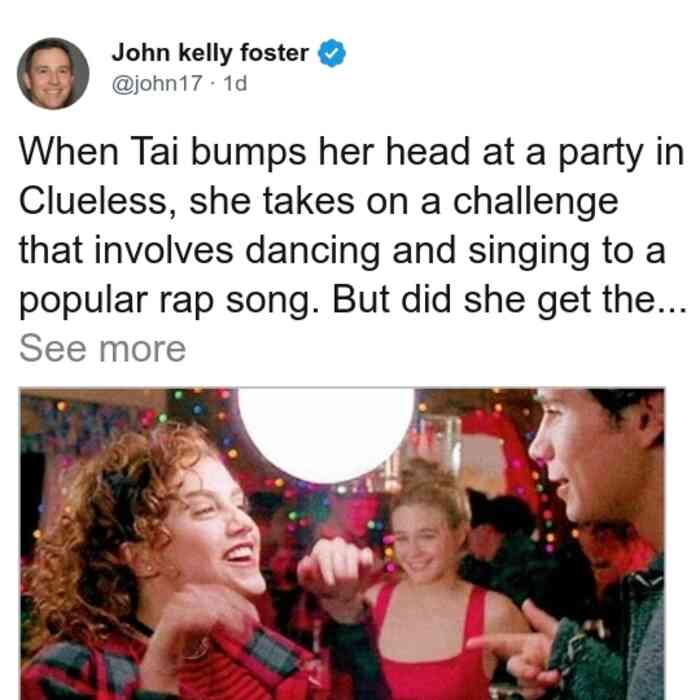Open the Clueless party scene image

342,544
